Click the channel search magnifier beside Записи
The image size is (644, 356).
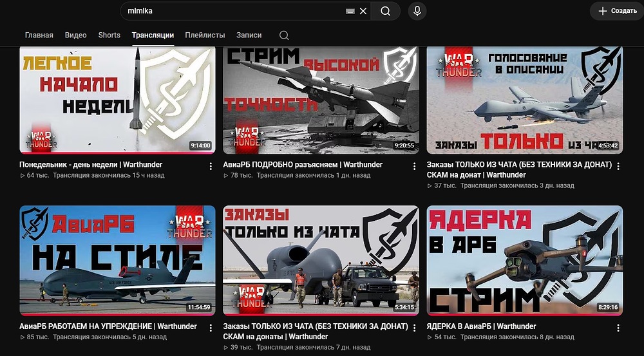click(x=284, y=35)
